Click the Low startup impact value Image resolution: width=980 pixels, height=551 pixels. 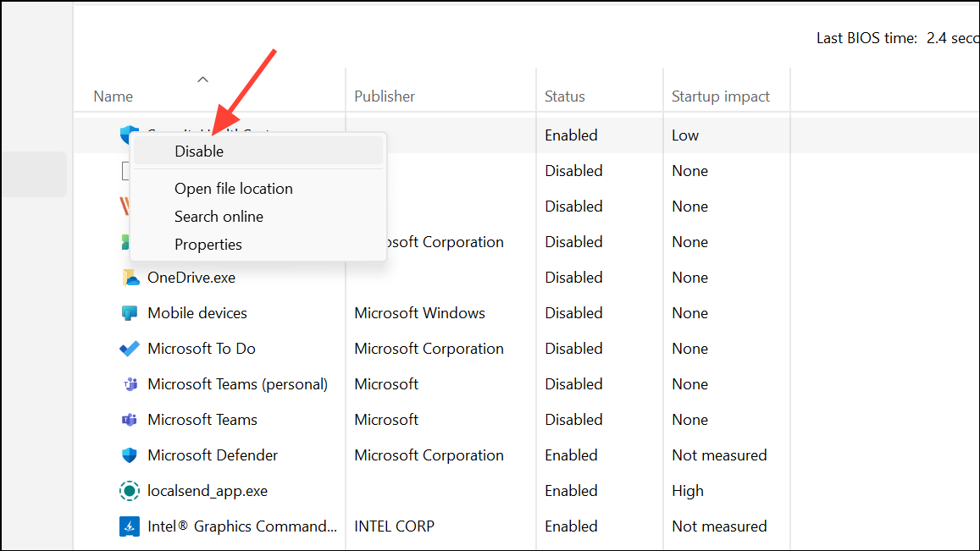click(685, 135)
